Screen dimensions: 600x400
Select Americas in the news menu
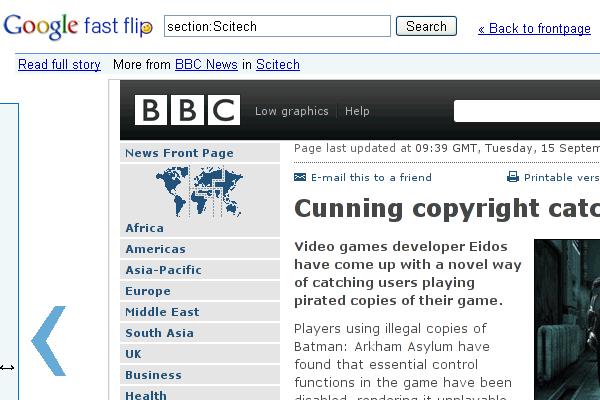tap(200, 249)
